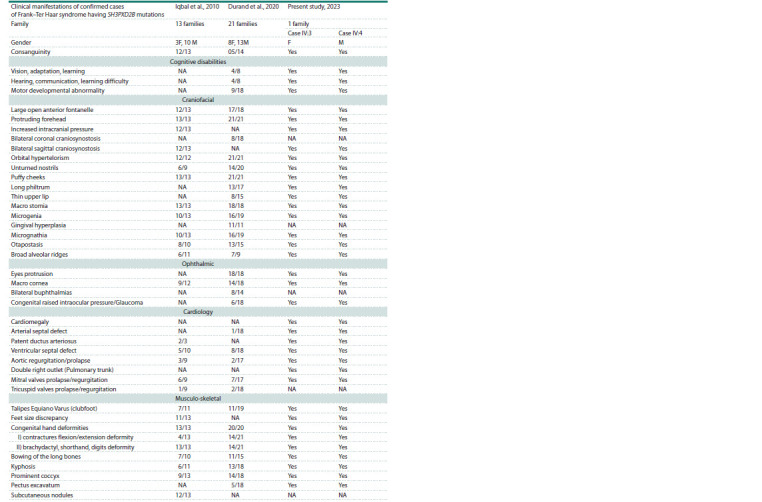Click the Case IV:3 subheading

point(299,34)
